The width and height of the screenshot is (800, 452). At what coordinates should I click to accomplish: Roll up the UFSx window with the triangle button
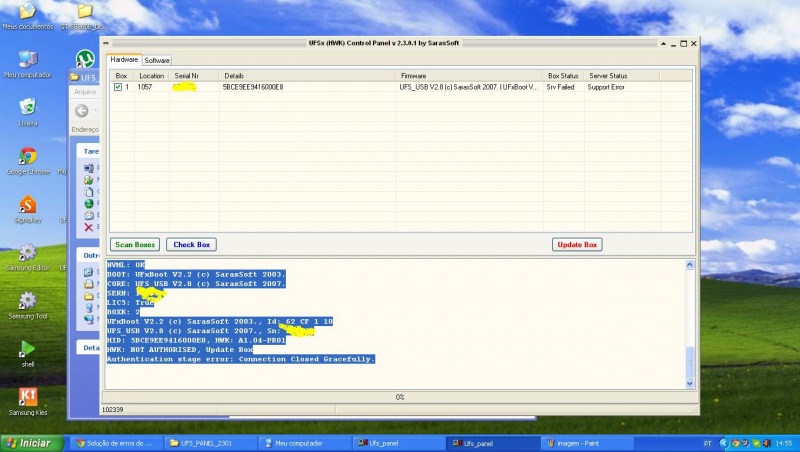(663, 44)
